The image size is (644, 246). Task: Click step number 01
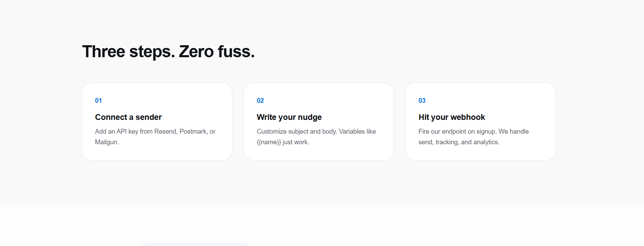[x=98, y=100]
